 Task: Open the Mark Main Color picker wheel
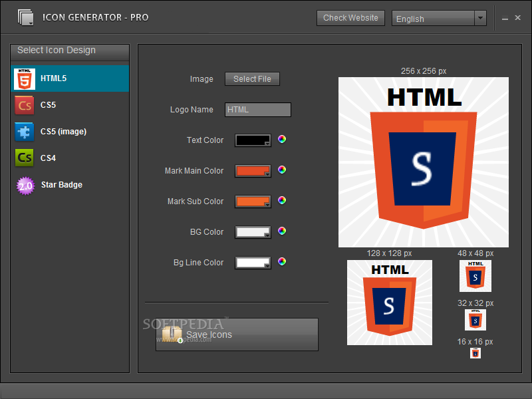[x=281, y=170]
